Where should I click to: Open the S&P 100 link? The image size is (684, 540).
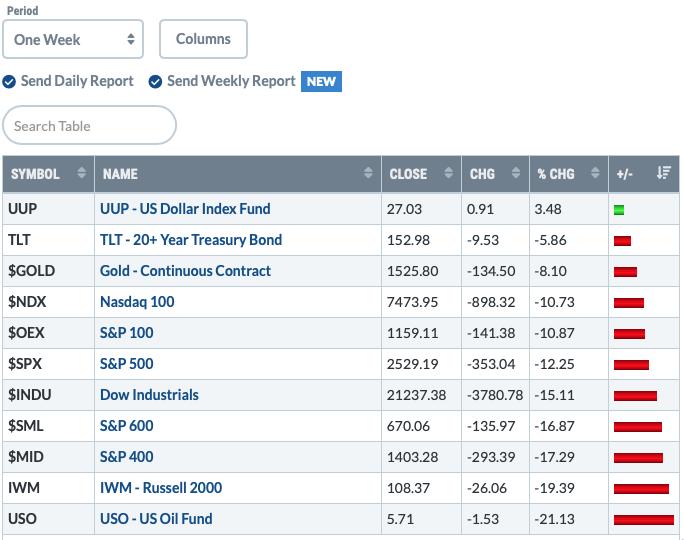click(127, 333)
